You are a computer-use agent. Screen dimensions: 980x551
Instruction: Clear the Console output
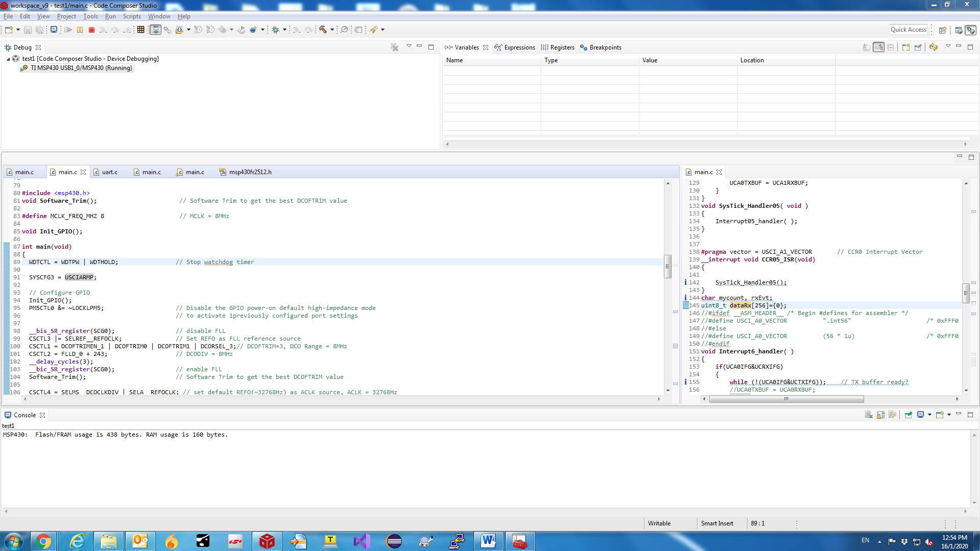pos(868,415)
